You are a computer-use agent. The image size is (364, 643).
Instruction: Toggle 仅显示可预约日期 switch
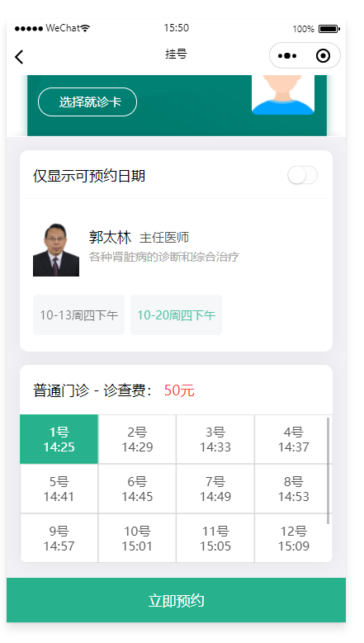303,176
